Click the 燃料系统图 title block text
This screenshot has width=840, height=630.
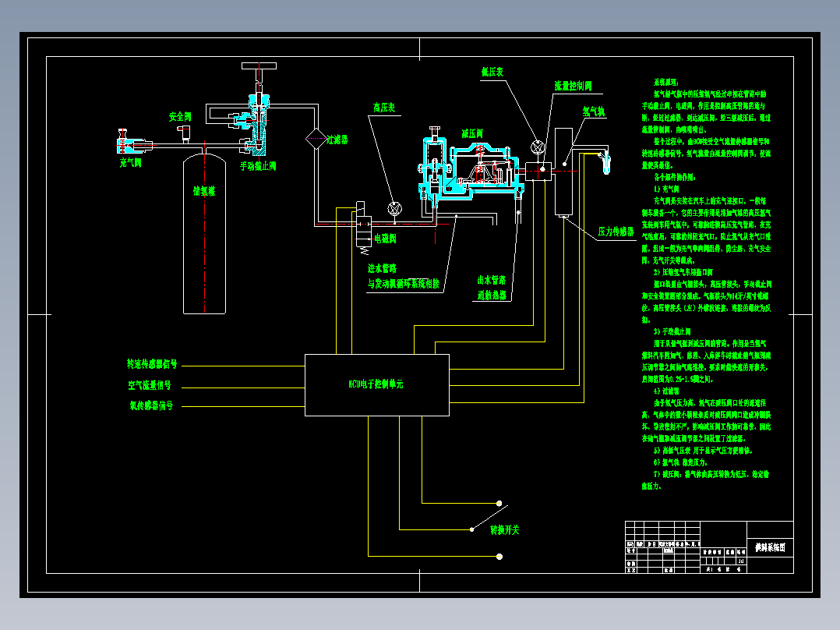click(770, 547)
